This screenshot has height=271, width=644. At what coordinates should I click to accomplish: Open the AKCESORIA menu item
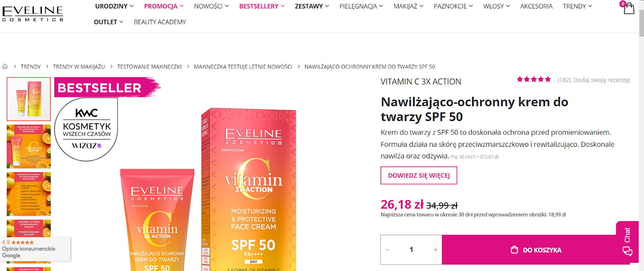536,6
